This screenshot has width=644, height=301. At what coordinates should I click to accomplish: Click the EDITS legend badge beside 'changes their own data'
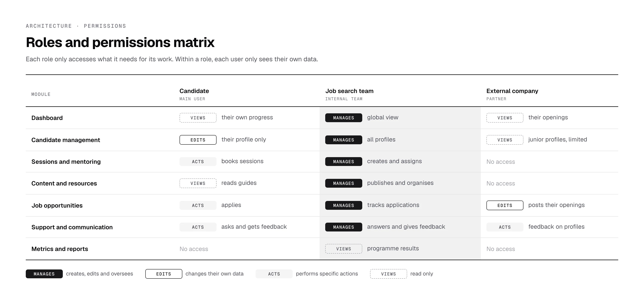click(x=164, y=274)
